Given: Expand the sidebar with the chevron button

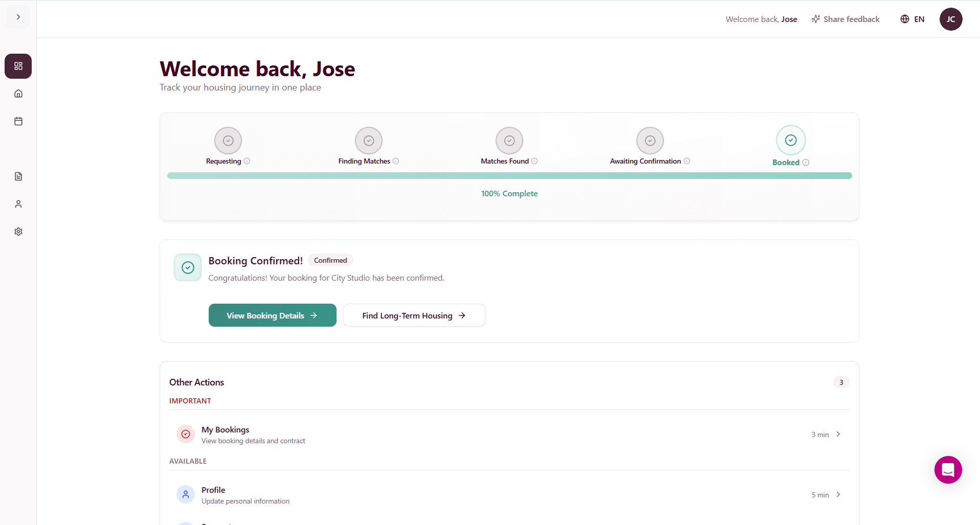Looking at the screenshot, I should [18, 17].
